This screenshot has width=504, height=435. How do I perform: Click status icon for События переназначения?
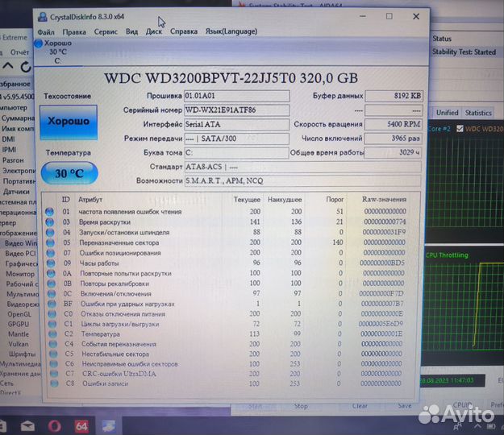[53, 344]
